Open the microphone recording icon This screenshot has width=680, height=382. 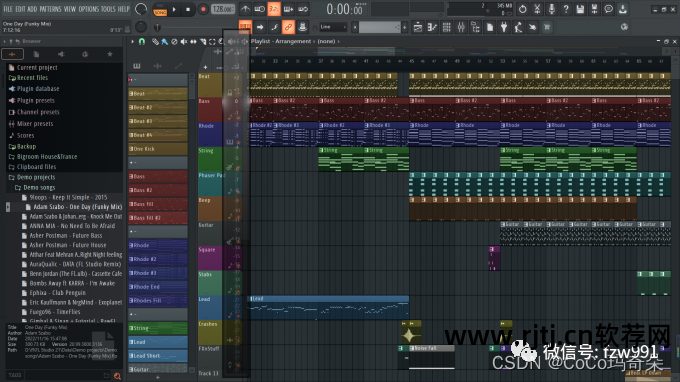click(x=551, y=9)
